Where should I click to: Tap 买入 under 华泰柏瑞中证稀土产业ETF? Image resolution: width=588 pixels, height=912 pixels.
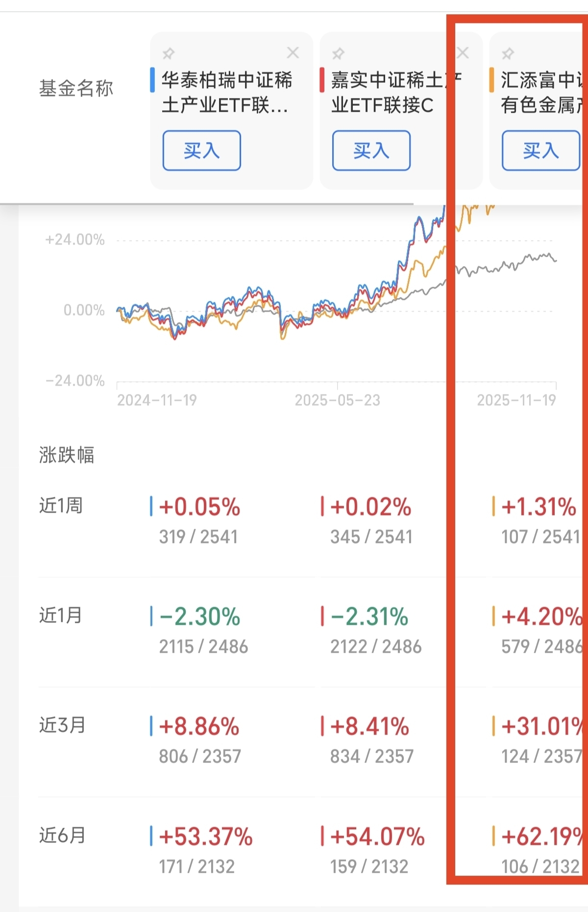click(x=201, y=150)
